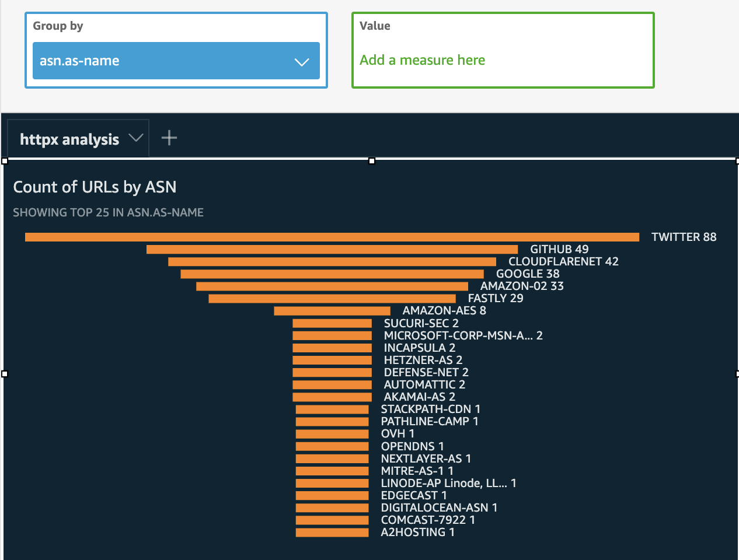Click the 'DEFENSE-NET 2' label
This screenshot has height=560, width=739.
[x=426, y=372]
